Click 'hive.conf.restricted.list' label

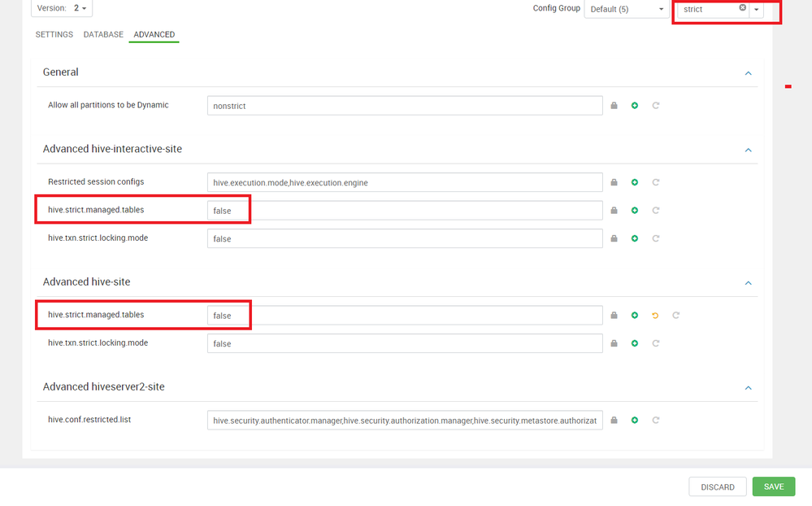click(x=89, y=419)
